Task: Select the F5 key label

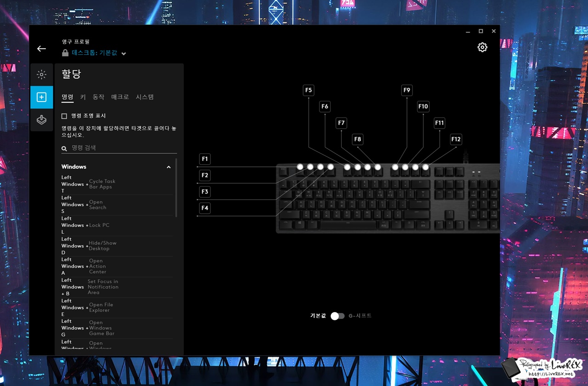Action: point(309,90)
